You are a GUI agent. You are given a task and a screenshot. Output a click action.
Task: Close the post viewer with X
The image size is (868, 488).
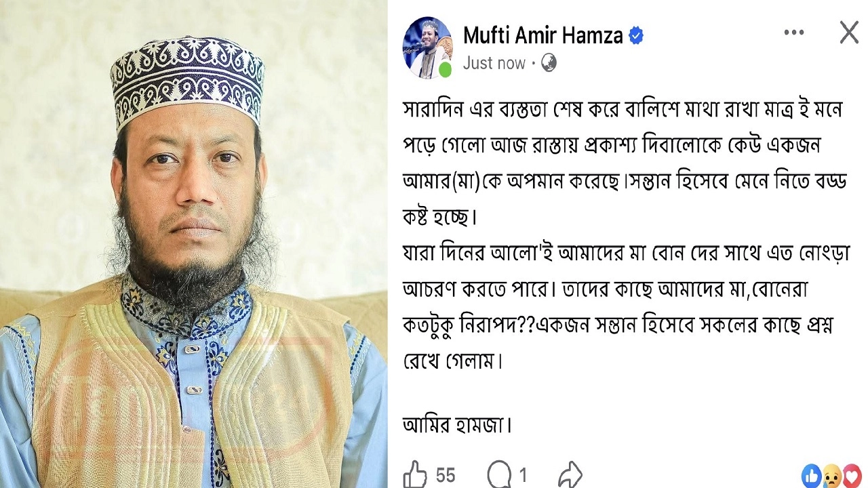pos(849,33)
